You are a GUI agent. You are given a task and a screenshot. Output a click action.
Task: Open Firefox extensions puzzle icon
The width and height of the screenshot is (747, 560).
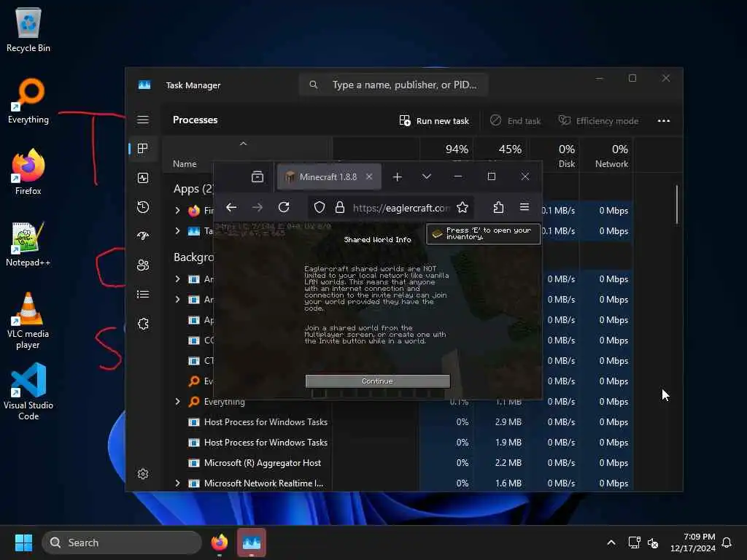pyautogui.click(x=498, y=207)
